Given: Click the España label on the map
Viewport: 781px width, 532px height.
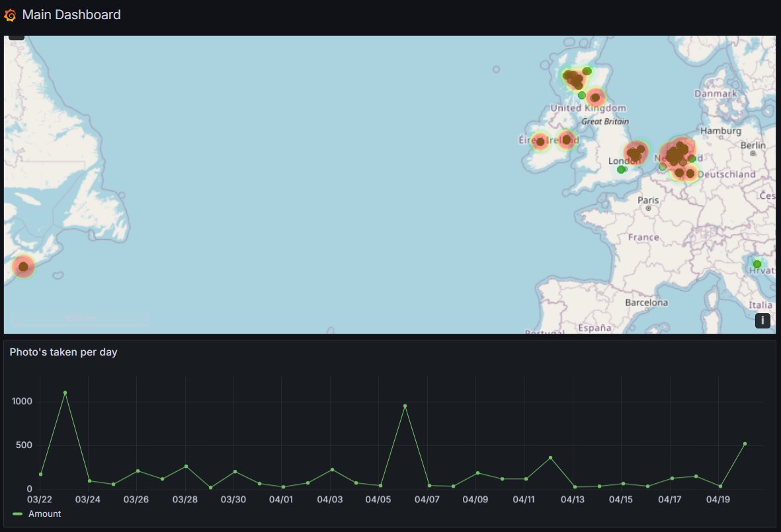Looking at the screenshot, I should click(595, 328).
